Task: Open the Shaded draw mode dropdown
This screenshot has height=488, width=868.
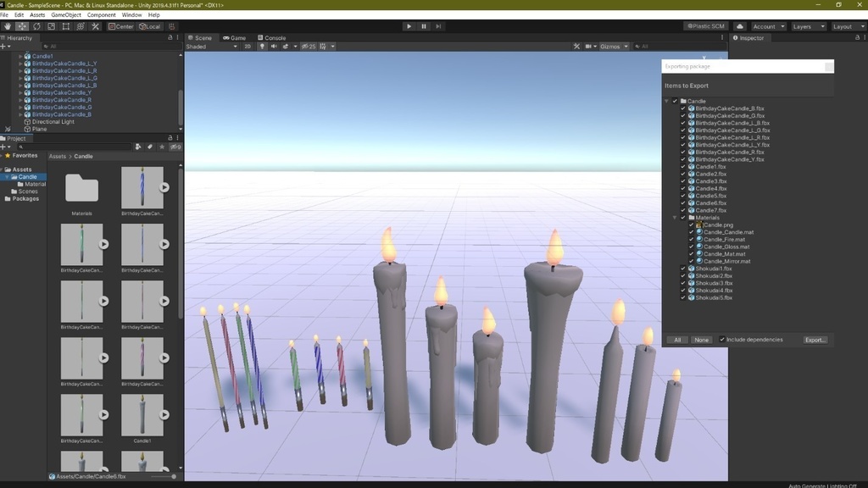Action: pyautogui.click(x=212, y=47)
